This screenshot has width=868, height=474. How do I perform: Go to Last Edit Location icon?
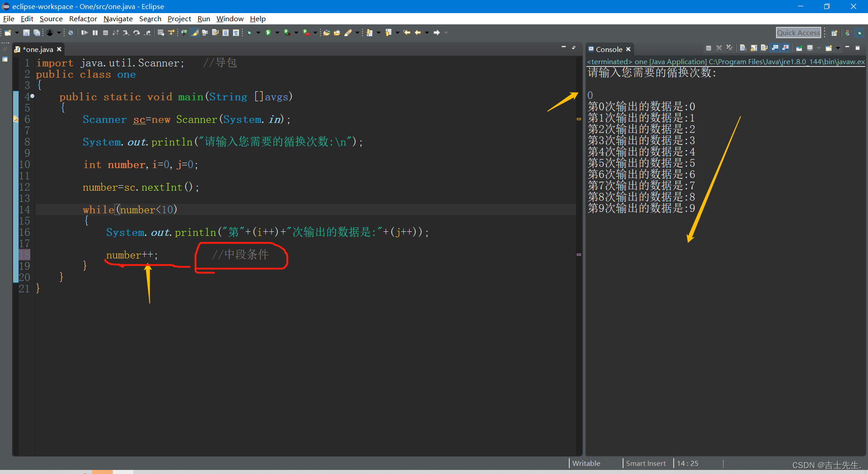tap(406, 33)
